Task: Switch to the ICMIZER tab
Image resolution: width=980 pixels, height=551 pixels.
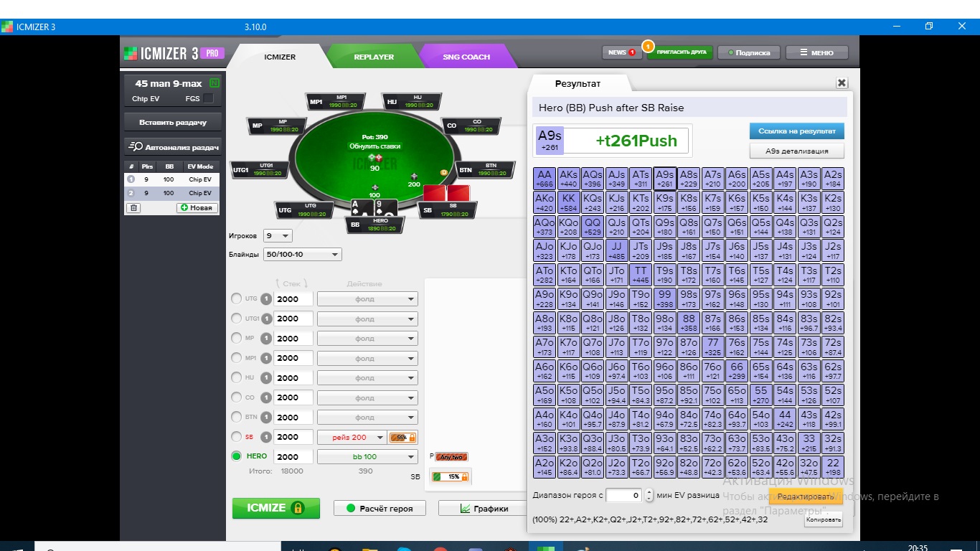Action: [x=280, y=57]
